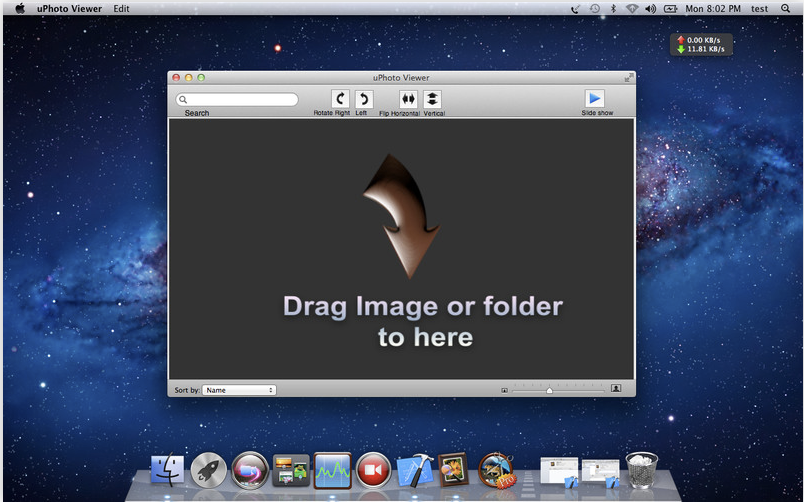Minimize the uPhoto Viewer window

tap(188, 77)
